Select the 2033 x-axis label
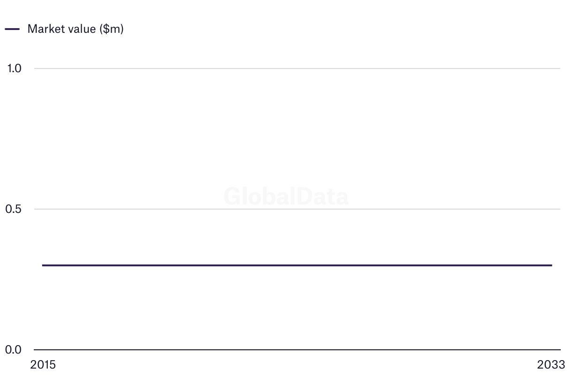This screenshot has height=392, width=572. (x=551, y=365)
